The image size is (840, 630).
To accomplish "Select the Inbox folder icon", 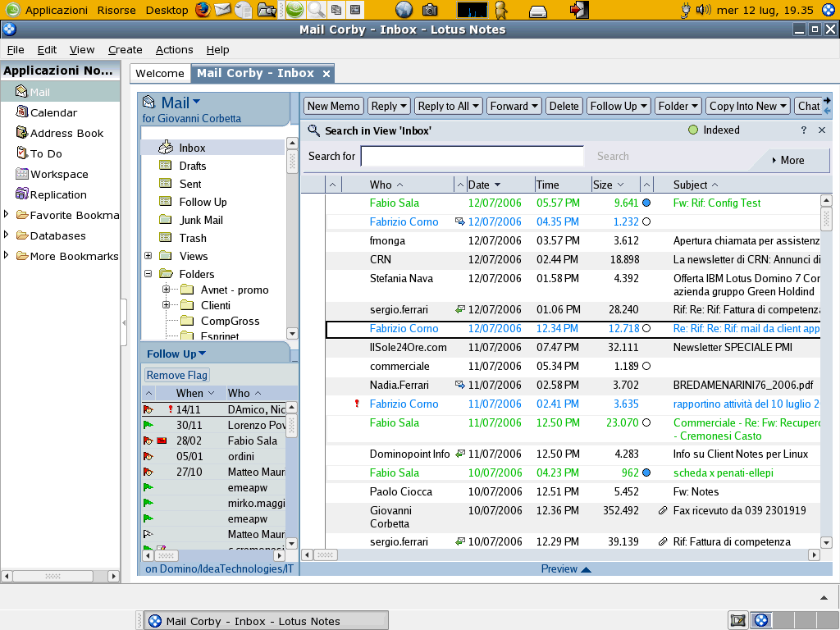I will click(166, 148).
